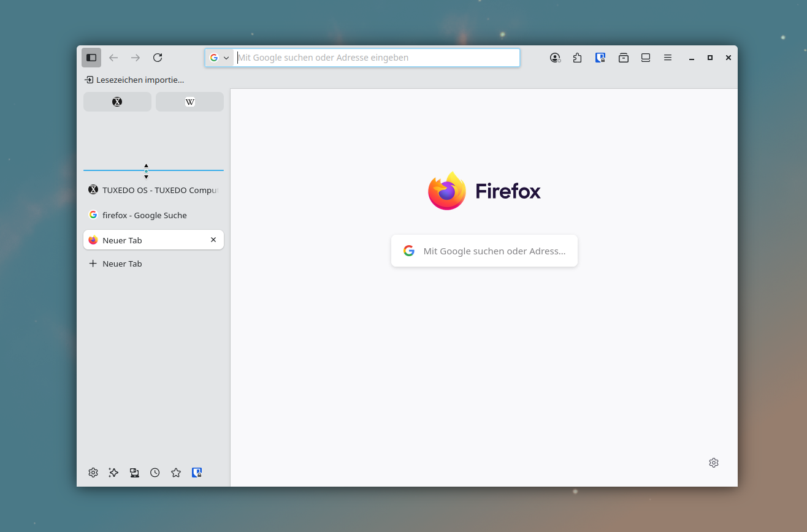The image size is (807, 532).
Task: Open sidebar customization with the gear icon
Action: tap(93, 473)
